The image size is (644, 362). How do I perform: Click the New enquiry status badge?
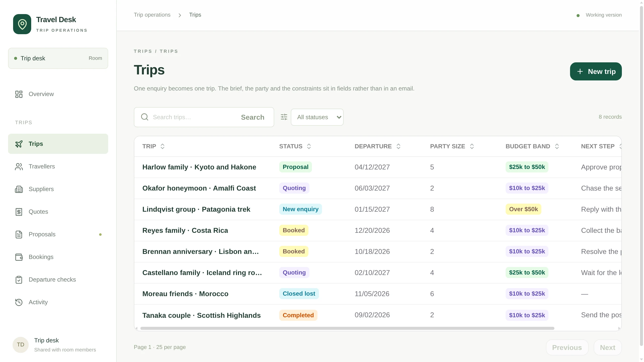pyautogui.click(x=301, y=209)
